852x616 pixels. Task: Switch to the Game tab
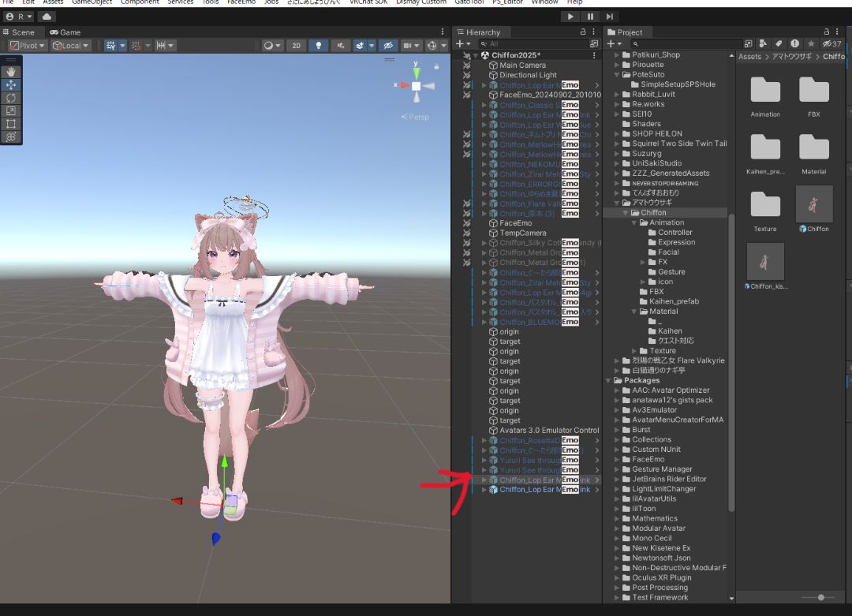coord(65,32)
